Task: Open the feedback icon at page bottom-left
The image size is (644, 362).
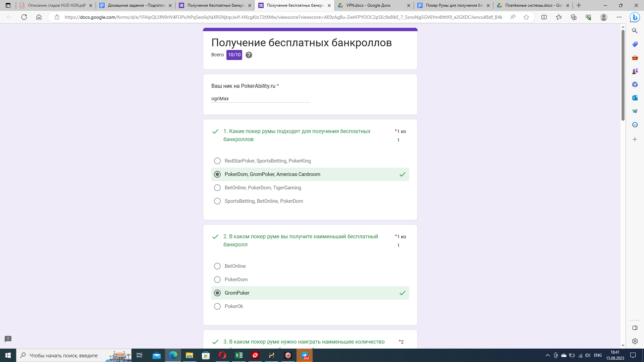Action: coord(8,339)
